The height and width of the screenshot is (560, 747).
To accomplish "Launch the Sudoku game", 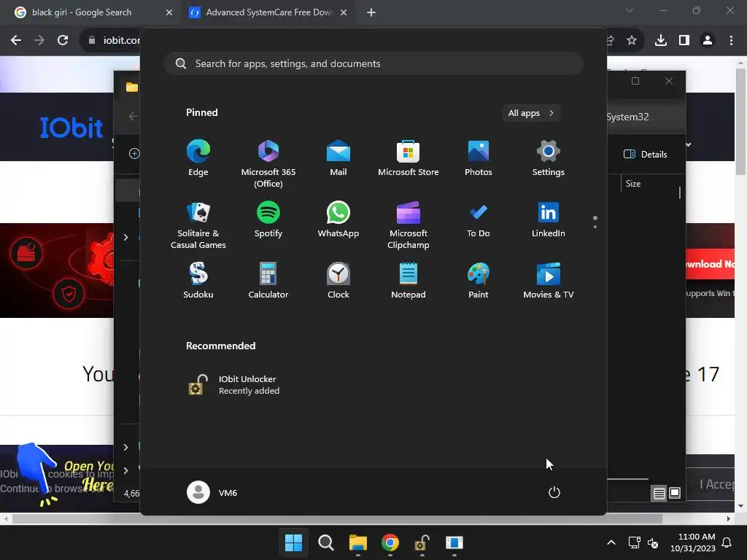I will tap(198, 281).
